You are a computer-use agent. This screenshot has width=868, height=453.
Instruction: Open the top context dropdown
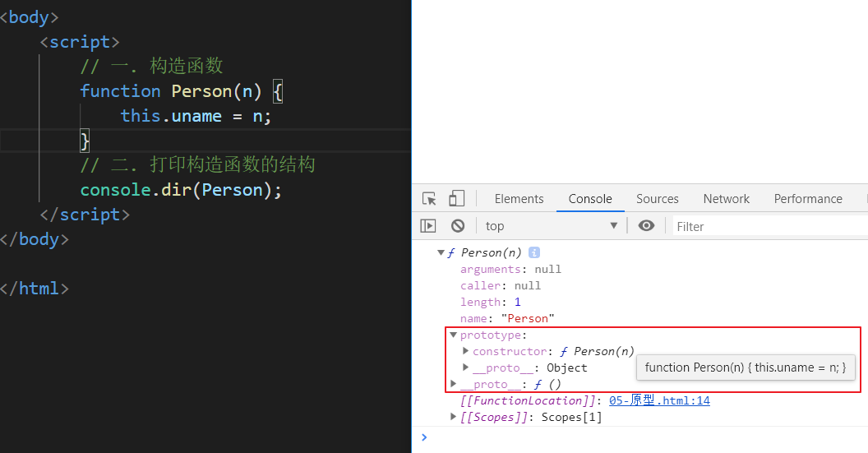pos(552,226)
